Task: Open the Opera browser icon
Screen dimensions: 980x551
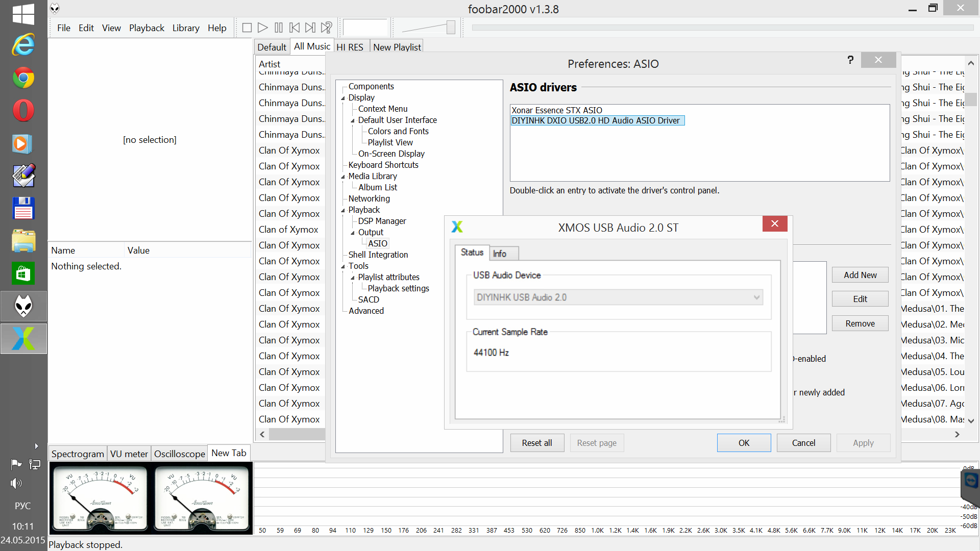Action: point(23,111)
